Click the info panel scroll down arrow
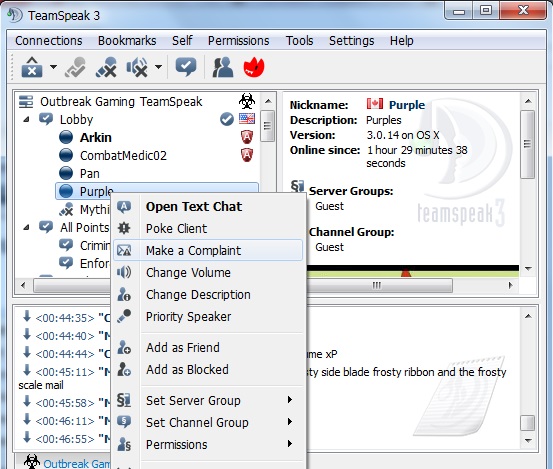The height and width of the screenshot is (469, 553). tap(528, 269)
